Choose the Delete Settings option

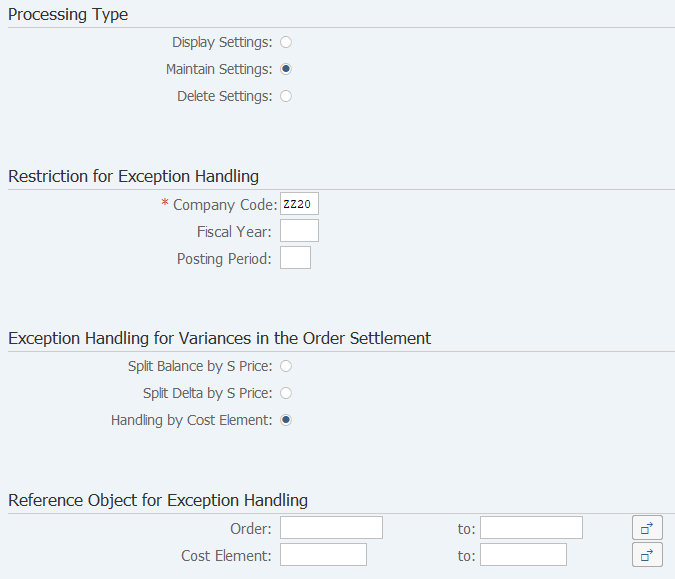(286, 96)
